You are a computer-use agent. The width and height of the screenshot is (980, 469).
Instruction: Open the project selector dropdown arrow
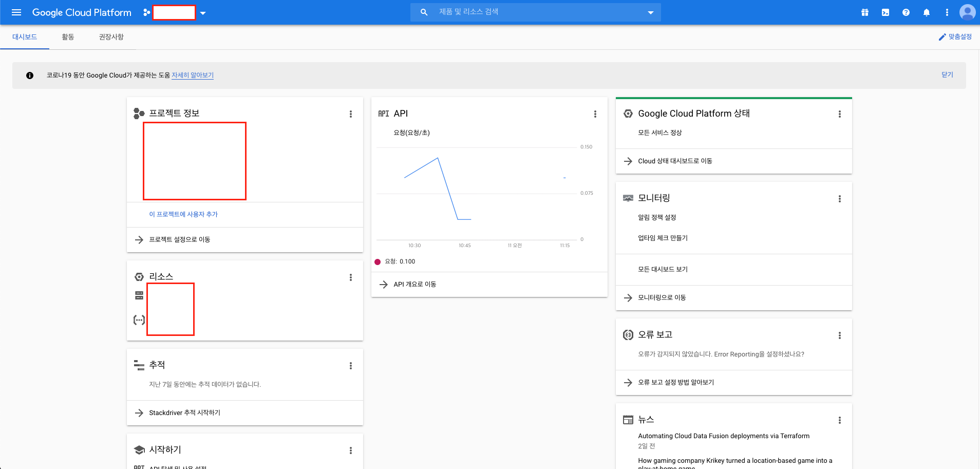(x=203, y=13)
